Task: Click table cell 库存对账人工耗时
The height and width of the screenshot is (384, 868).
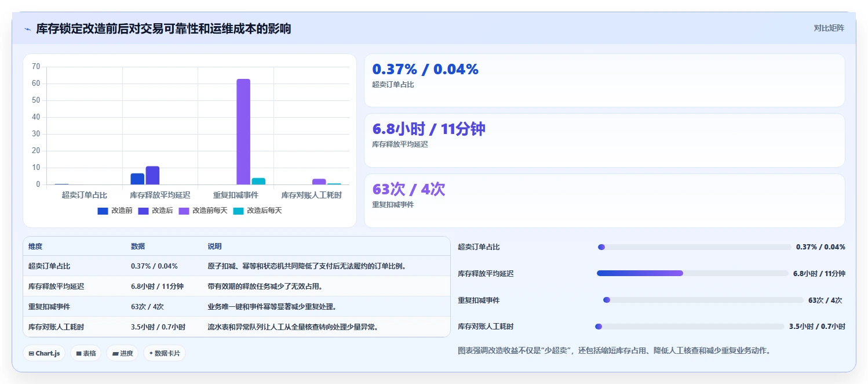Action: pos(56,327)
